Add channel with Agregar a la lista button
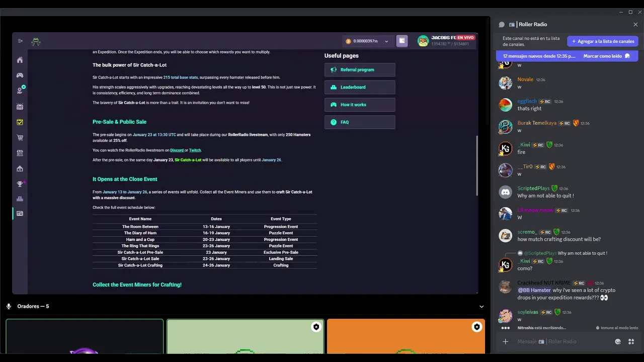 (x=603, y=41)
